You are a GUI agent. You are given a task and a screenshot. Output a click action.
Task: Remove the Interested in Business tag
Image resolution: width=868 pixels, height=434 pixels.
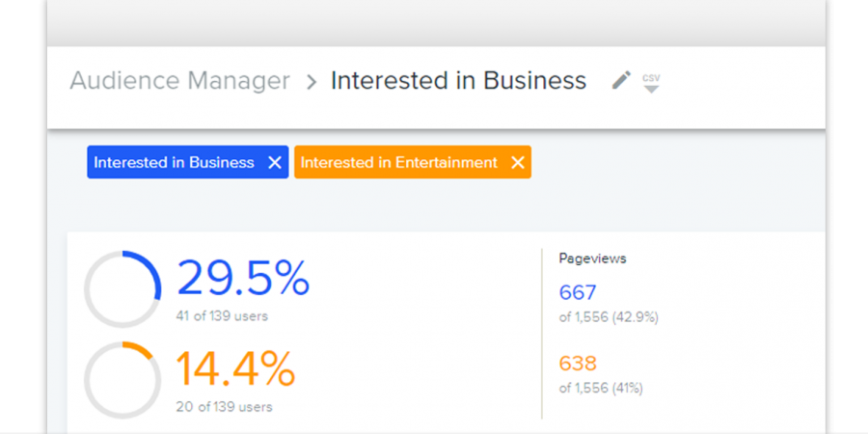274,163
